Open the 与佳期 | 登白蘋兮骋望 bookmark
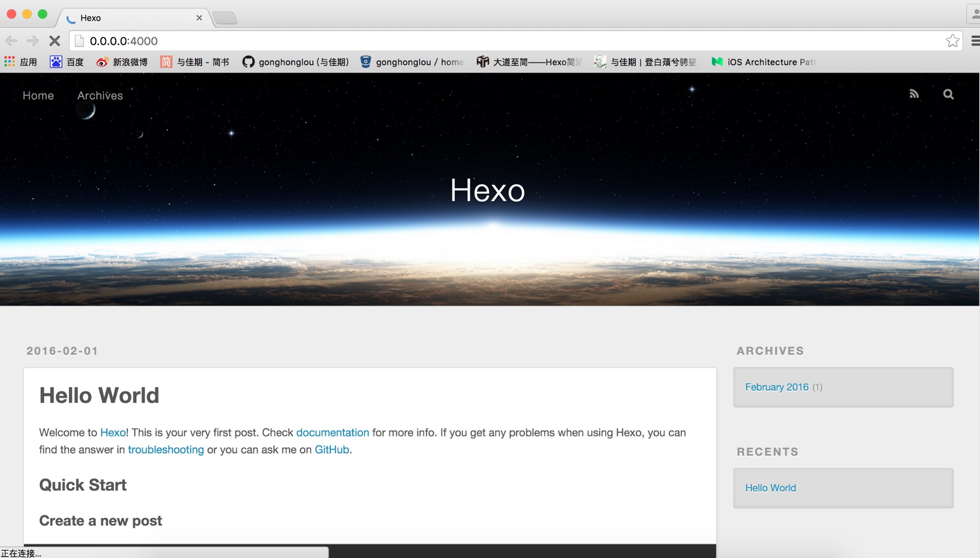This screenshot has height=558, width=980. 646,62
